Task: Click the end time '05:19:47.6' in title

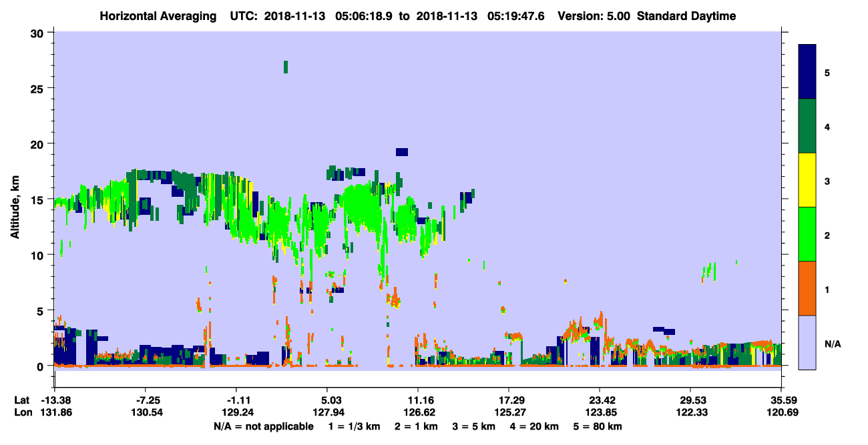Action: tap(515, 16)
